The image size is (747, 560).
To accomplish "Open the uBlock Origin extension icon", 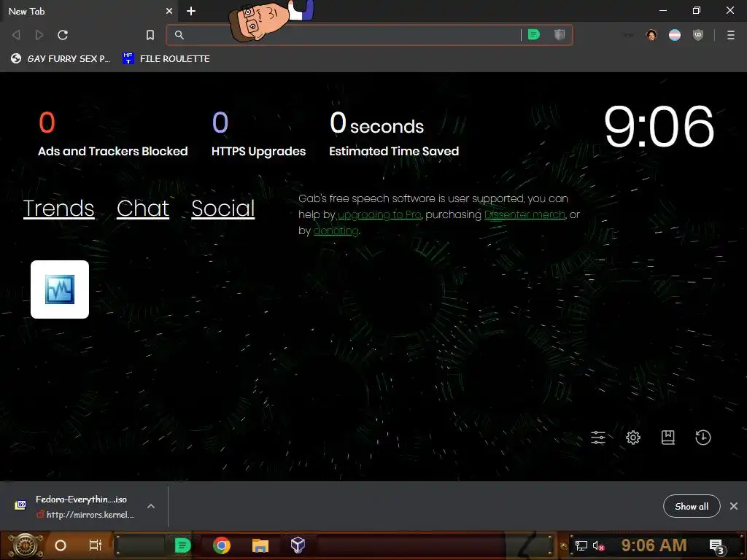I will (x=698, y=35).
